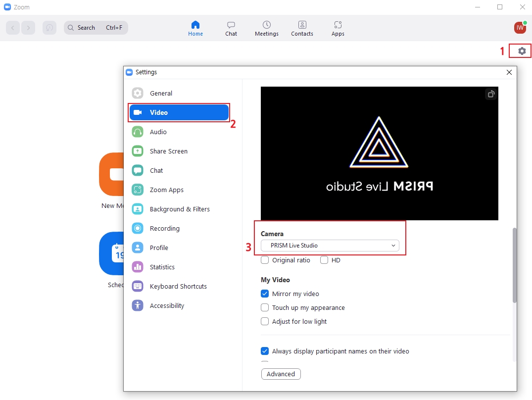Viewport: 532px width, 400px height.
Task: Open Profile settings category
Action: coord(179,248)
